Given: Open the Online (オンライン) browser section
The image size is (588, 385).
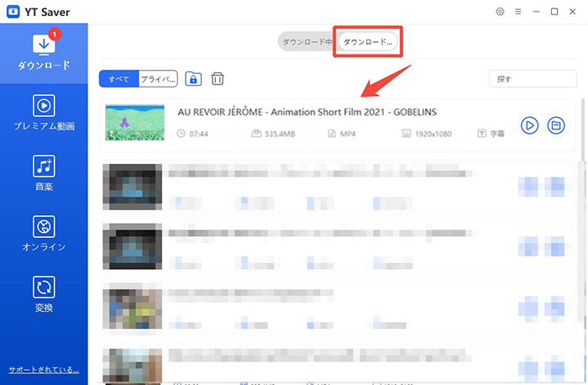Looking at the screenshot, I should coord(44,233).
